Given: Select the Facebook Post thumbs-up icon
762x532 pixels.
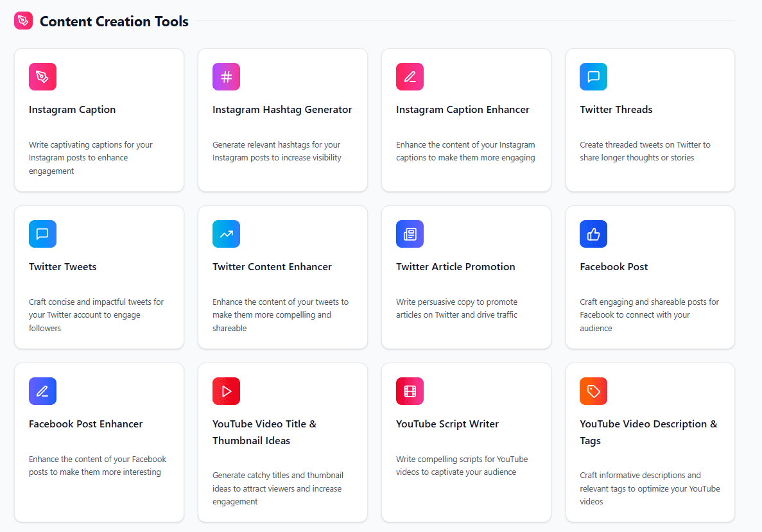Looking at the screenshot, I should 593,234.
